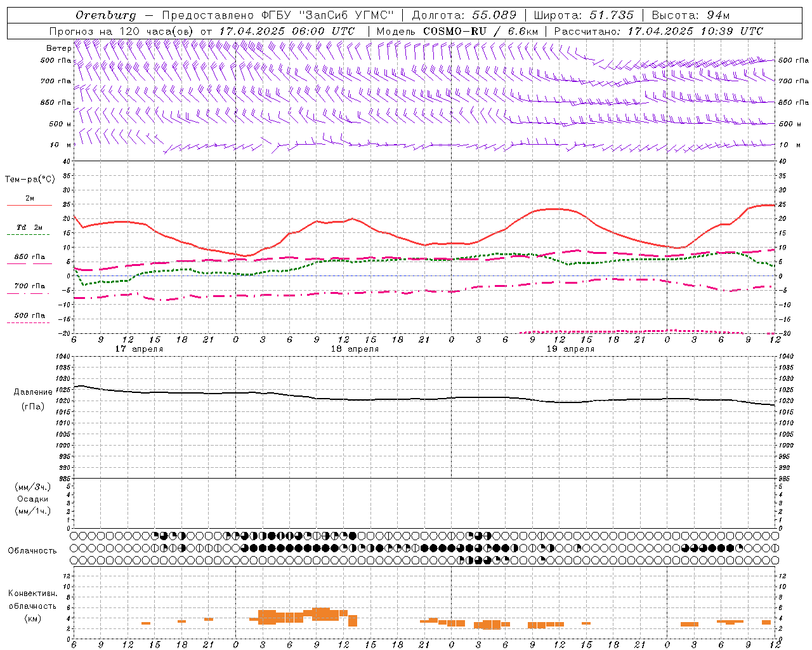Click the dashed legend line under temperature legend 850 гПа
The image size is (812, 650).
point(29,264)
